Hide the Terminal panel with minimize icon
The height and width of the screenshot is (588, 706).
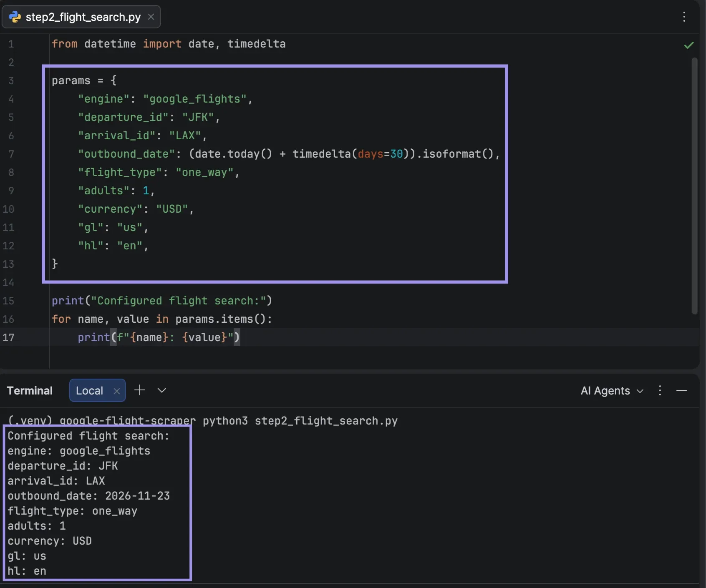point(682,390)
